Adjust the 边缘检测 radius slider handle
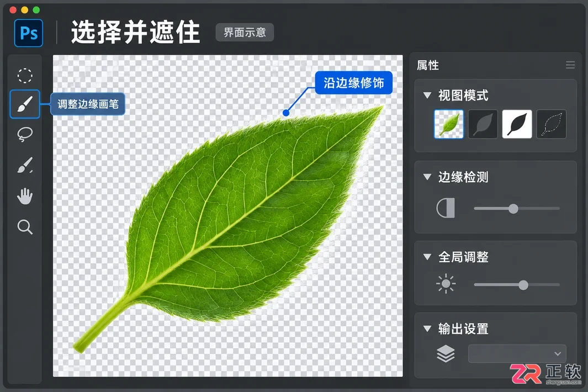This screenshot has height=392, width=588. point(513,209)
